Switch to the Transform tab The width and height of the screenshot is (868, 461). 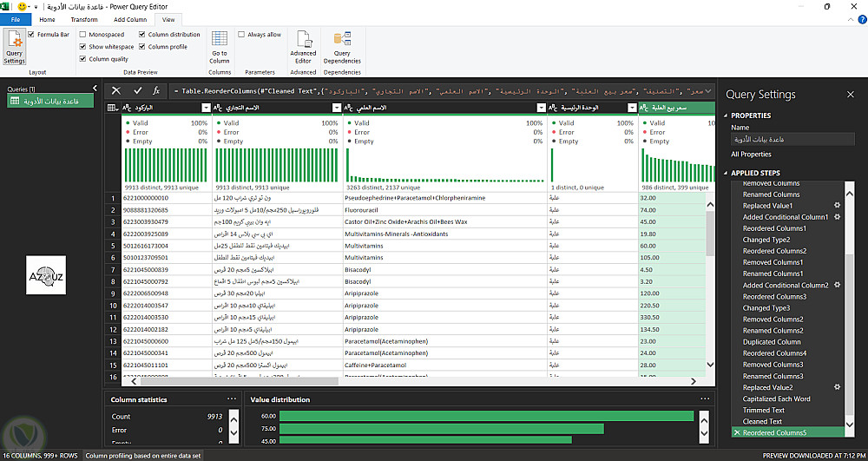click(84, 19)
